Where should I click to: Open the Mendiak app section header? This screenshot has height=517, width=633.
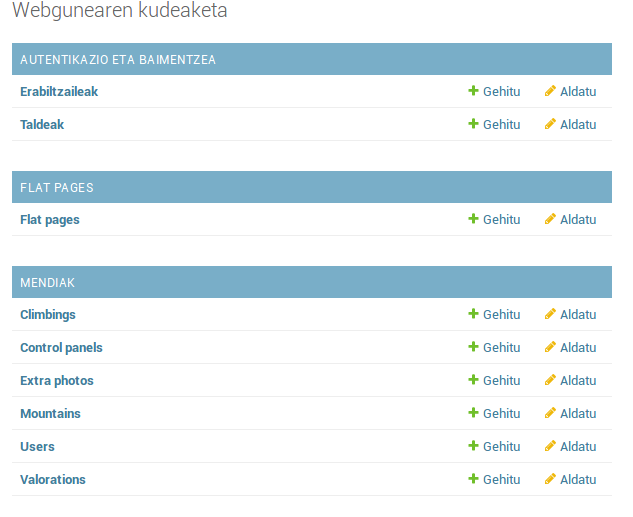click(47, 282)
